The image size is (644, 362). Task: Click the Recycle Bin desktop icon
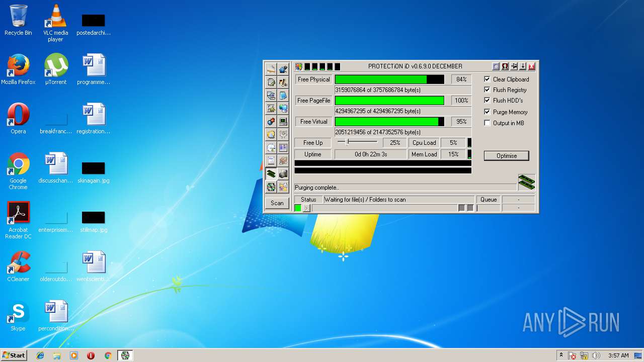coord(18,20)
